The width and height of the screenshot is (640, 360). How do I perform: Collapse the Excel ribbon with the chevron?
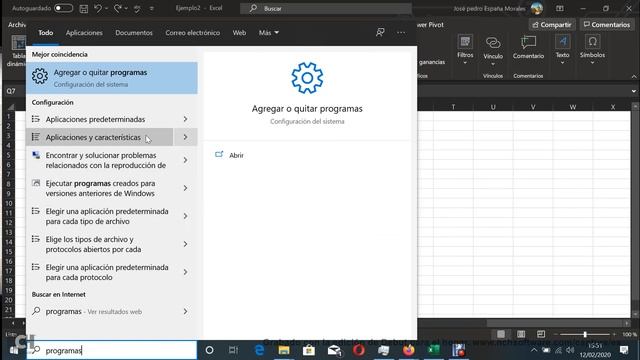[x=634, y=76]
